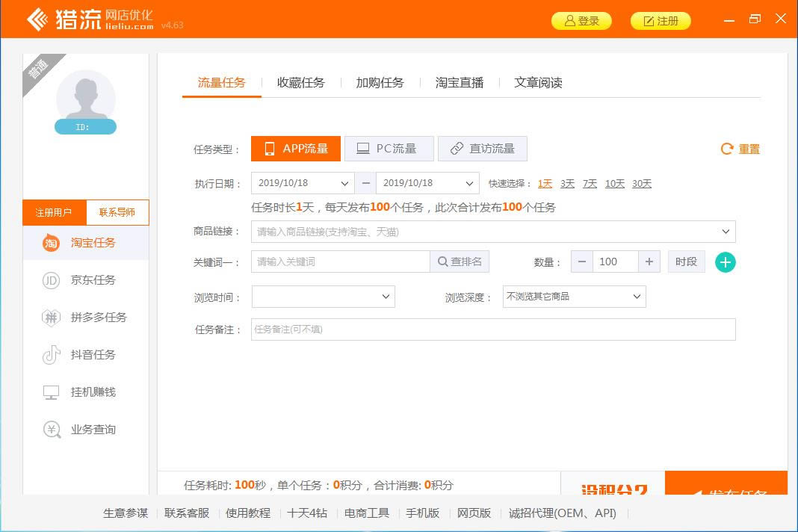Open 电商工具 footer link
798x532 pixels.
[x=366, y=513]
